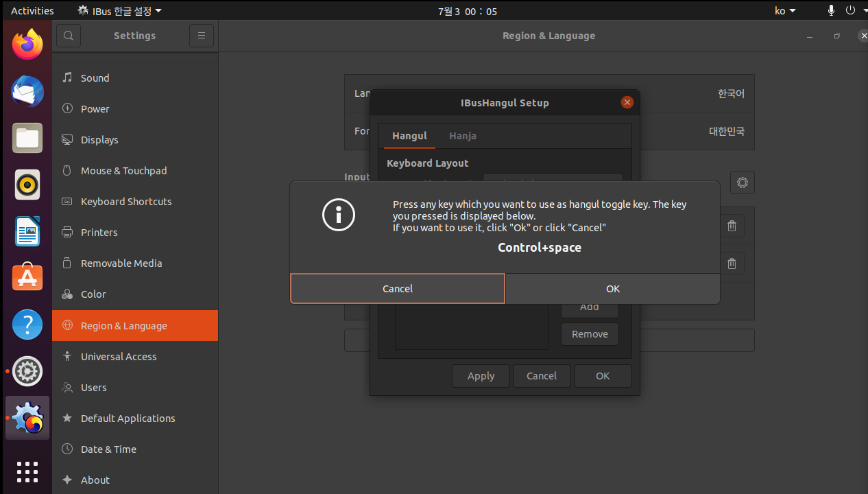Screen dimensions: 868x494
Task: Open the Activities overview
Action: 32,10
